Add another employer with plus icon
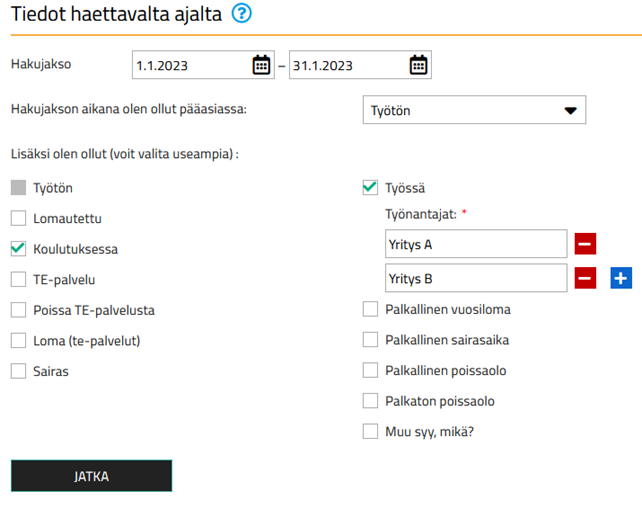Viewport: 642px width, 509px height. click(621, 278)
